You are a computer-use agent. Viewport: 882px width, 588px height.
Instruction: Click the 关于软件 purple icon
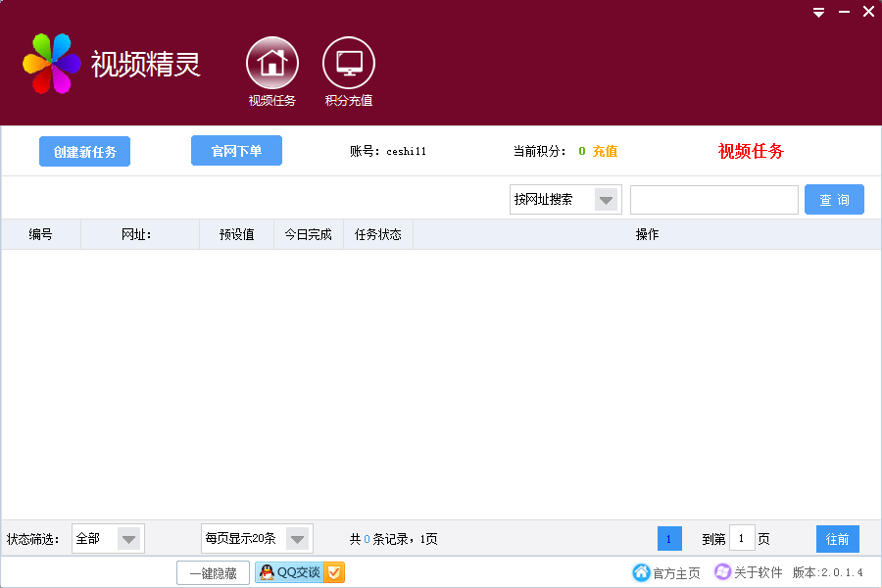click(x=722, y=571)
